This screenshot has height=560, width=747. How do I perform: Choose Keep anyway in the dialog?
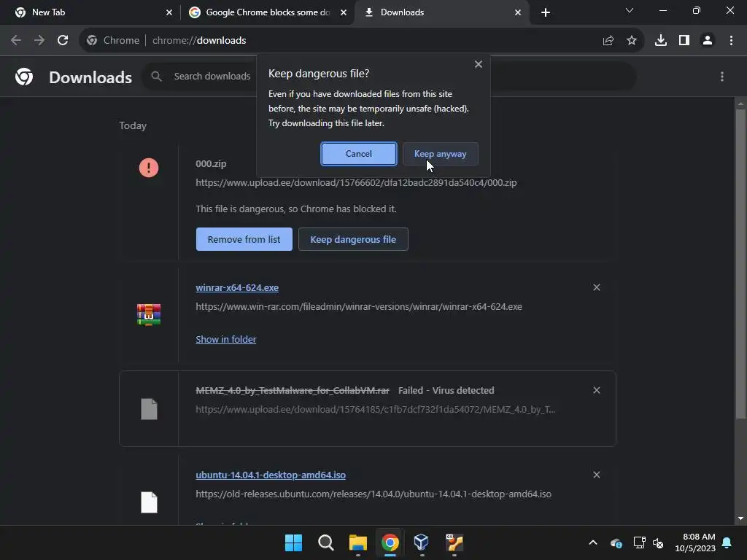pos(440,154)
